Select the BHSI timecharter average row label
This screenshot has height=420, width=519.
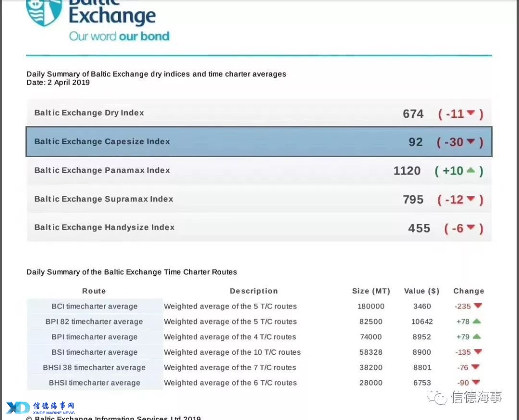pos(94,383)
